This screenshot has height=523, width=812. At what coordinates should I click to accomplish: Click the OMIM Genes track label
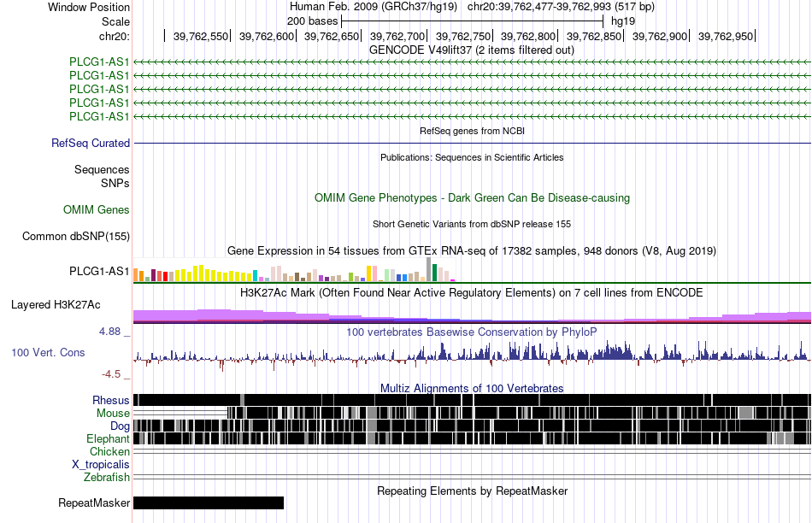click(96, 209)
